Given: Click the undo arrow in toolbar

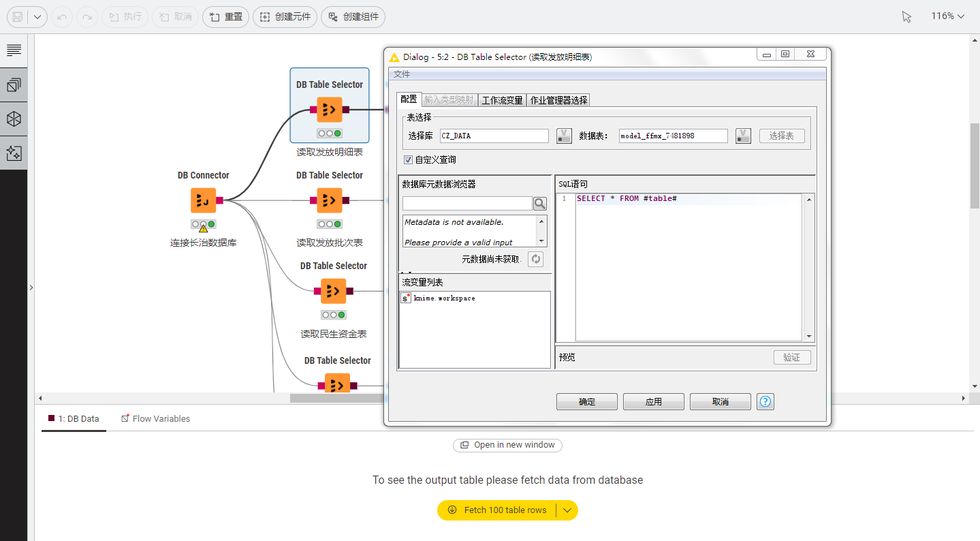Looking at the screenshot, I should [62, 17].
